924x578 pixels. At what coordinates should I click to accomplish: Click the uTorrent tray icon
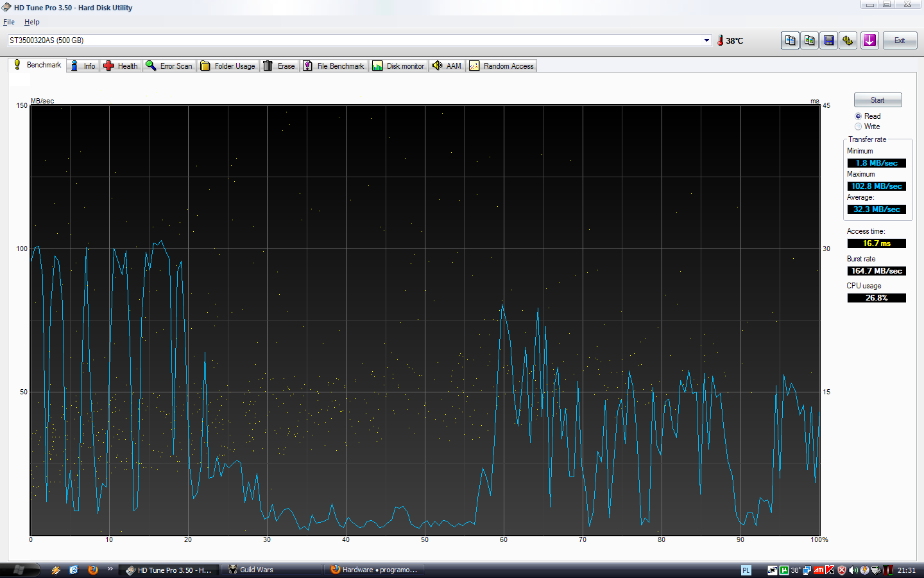784,570
